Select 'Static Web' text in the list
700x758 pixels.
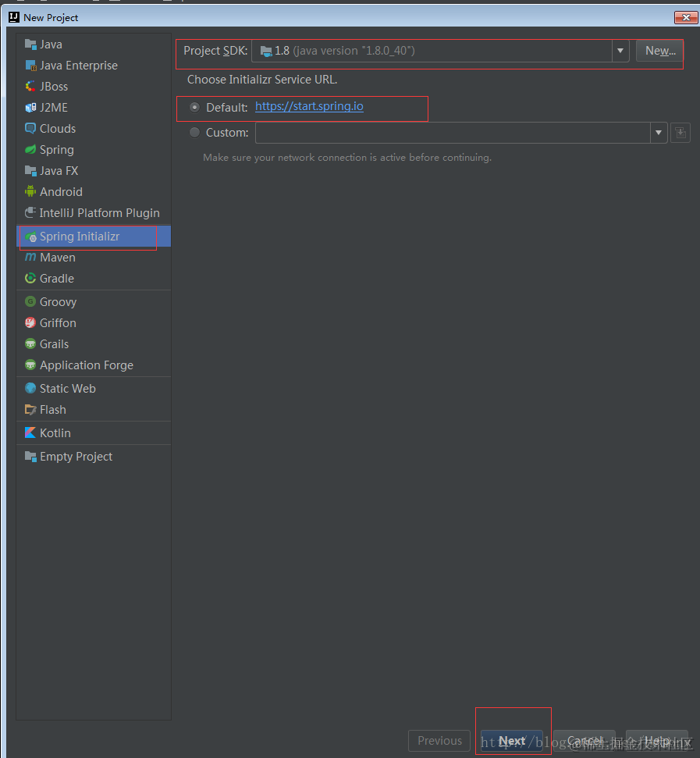[x=68, y=389]
